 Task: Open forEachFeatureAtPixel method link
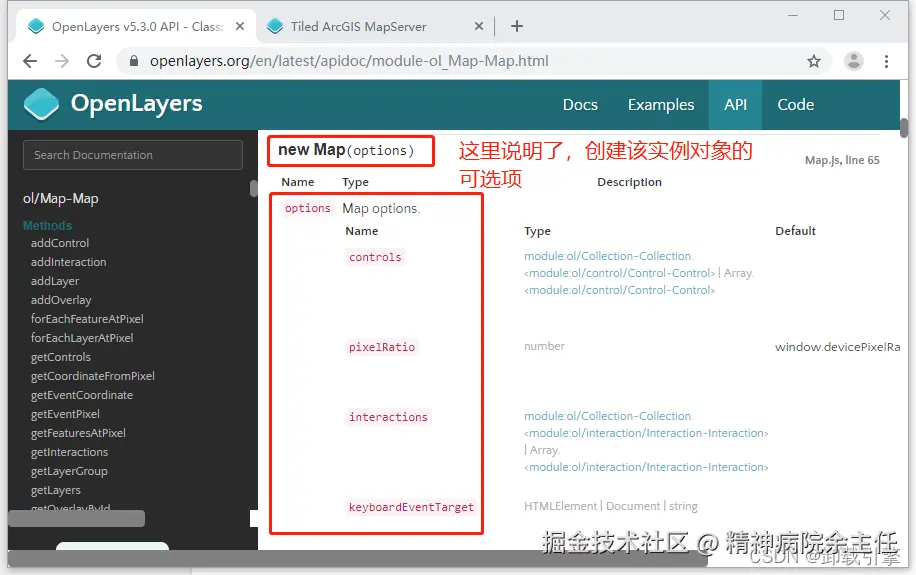point(87,319)
